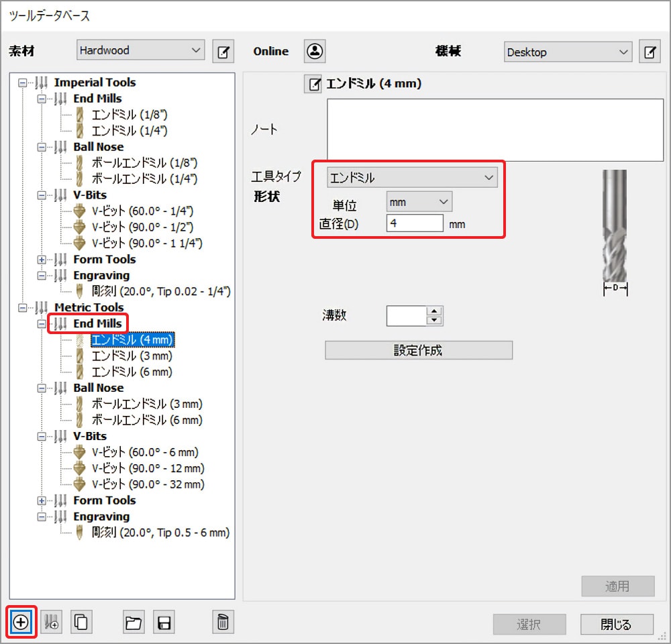Image resolution: width=671 pixels, height=644 pixels.
Task: Open the Hardwood material dropdown
Action: (141, 50)
